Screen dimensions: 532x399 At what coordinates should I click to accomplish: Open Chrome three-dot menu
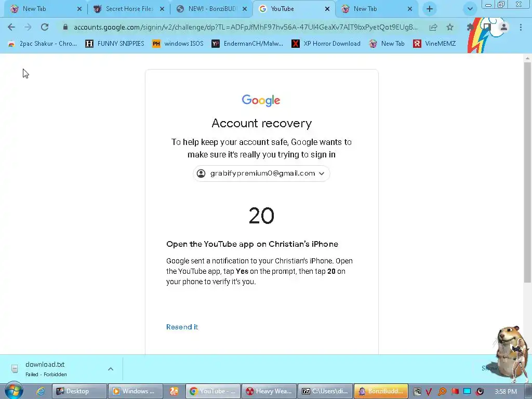click(521, 27)
